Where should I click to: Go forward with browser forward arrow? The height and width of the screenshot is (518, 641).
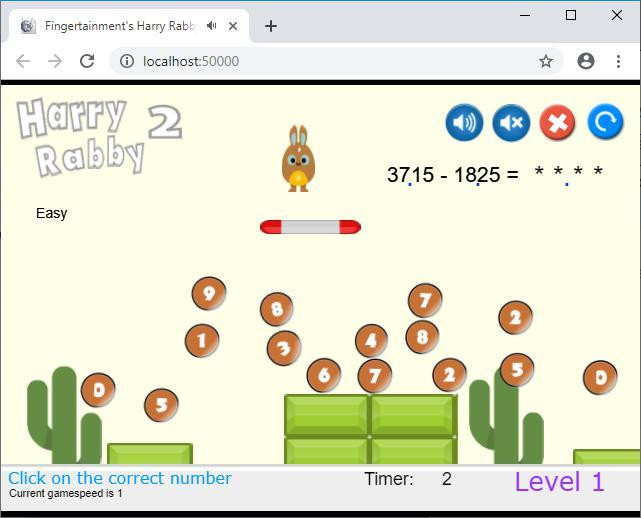55,61
